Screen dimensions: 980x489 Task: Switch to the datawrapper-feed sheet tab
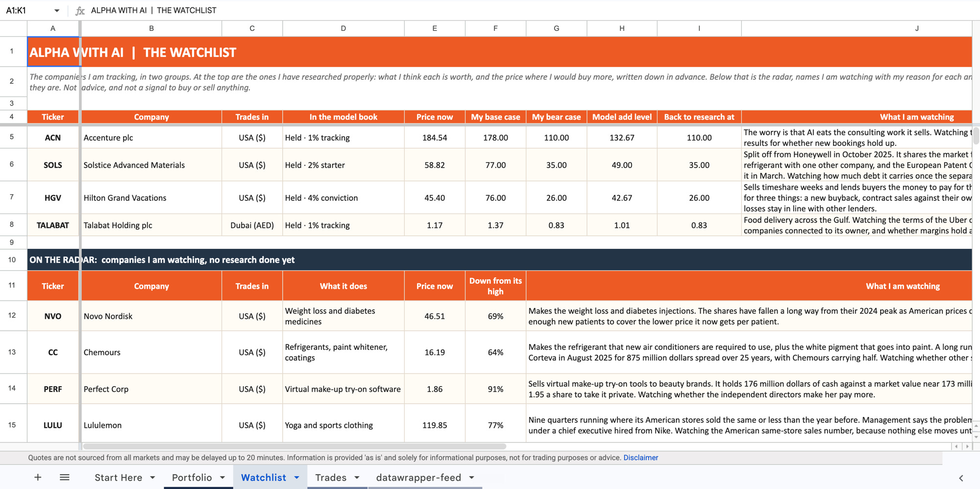pos(418,477)
